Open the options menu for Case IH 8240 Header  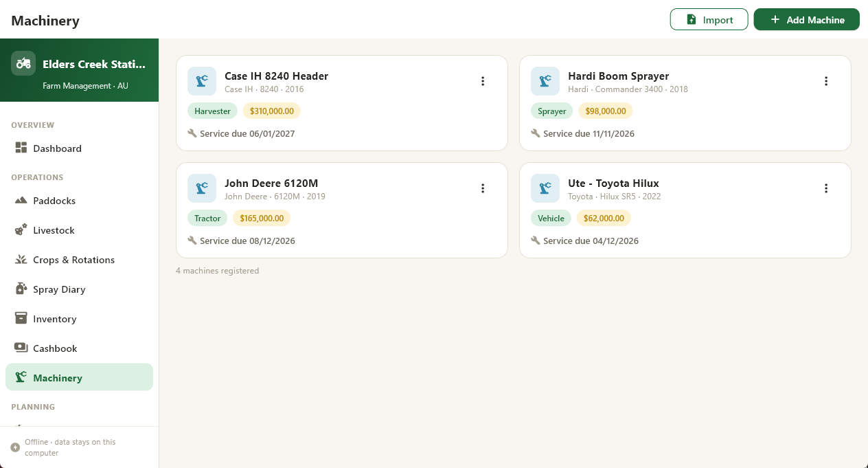pos(483,81)
